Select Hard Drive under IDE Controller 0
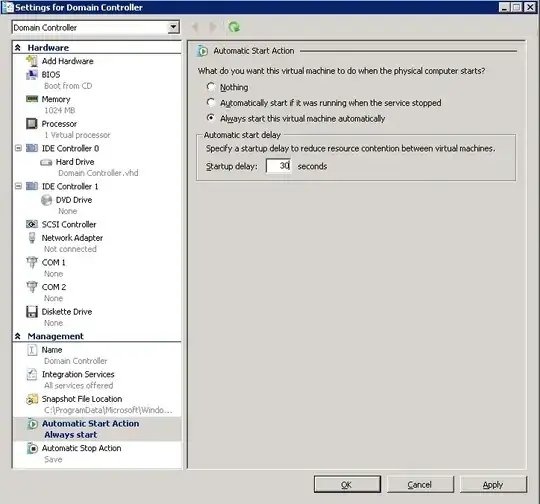The height and width of the screenshot is (504, 540). click(75, 162)
